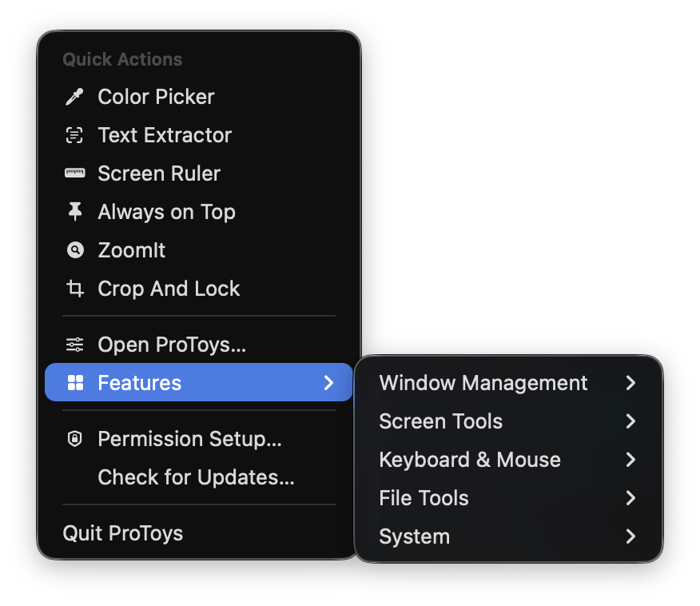Select Screen Ruler menu entry
700x606 pixels.
click(x=199, y=173)
